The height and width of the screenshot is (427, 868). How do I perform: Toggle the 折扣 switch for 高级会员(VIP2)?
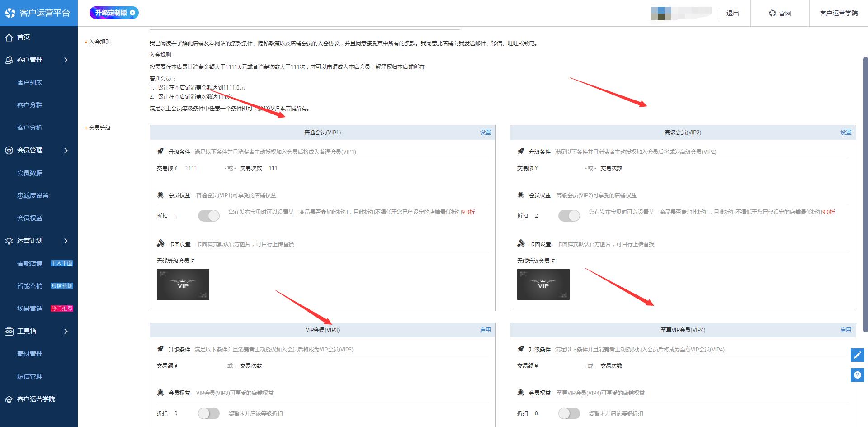point(569,216)
